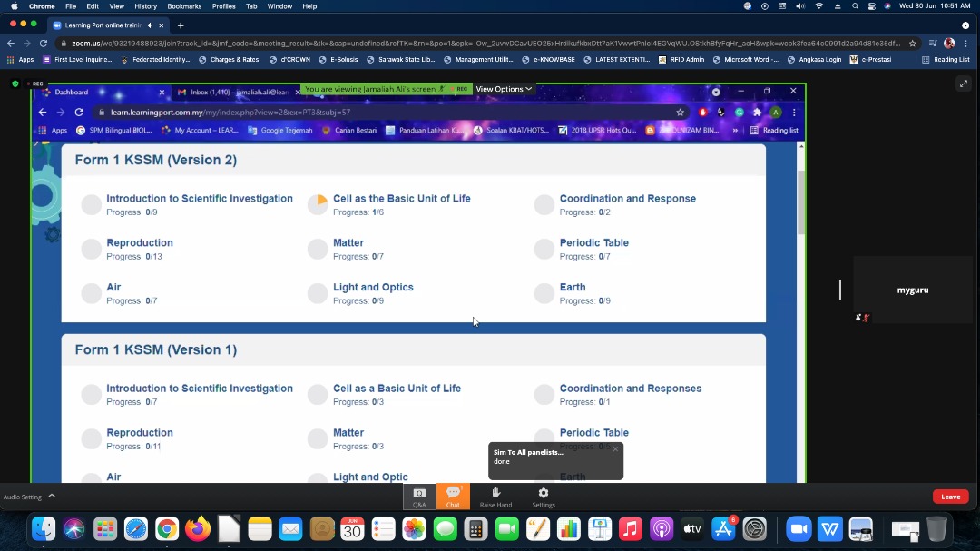Open the Bookmarks menu in the menu bar
This screenshot has width=980, height=551.
click(x=184, y=6)
